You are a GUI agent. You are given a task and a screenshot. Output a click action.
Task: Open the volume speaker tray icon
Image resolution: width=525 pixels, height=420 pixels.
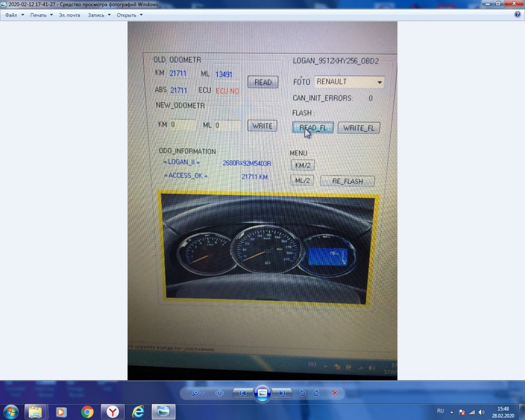point(481,412)
